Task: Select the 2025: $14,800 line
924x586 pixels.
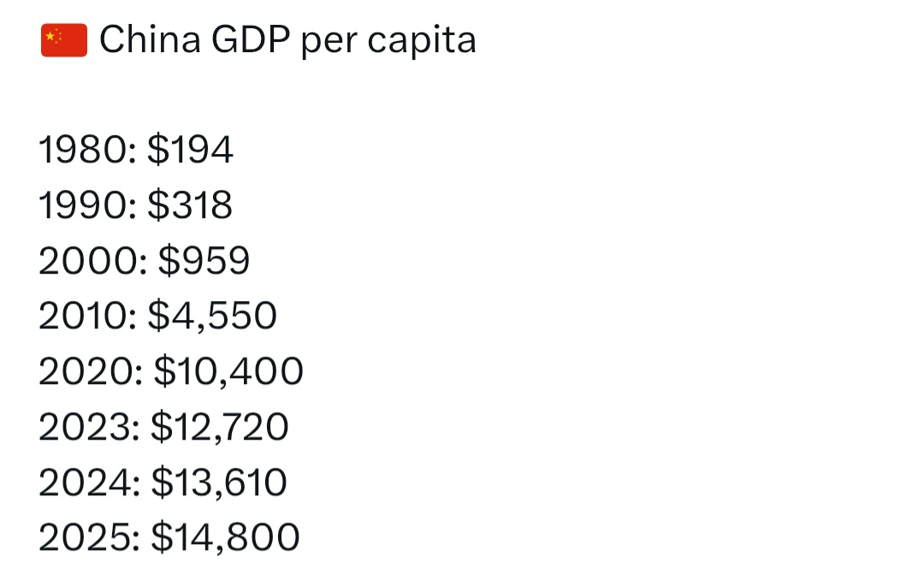Action: pyautogui.click(x=169, y=537)
